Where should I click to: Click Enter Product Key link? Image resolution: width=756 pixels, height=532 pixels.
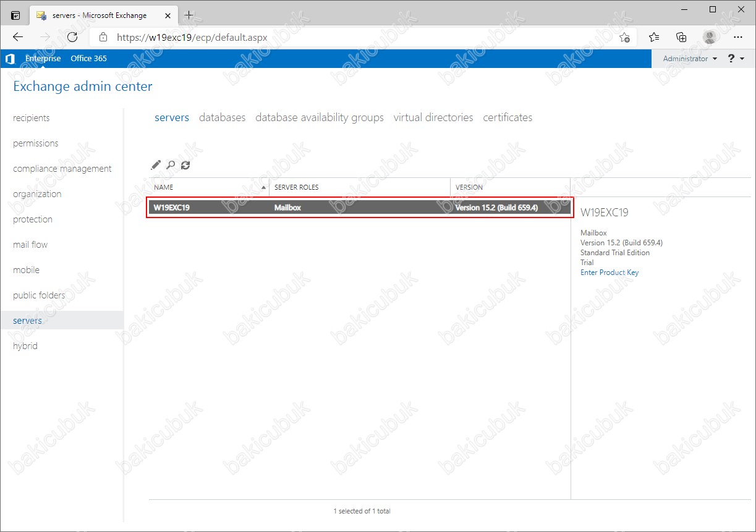click(x=609, y=272)
